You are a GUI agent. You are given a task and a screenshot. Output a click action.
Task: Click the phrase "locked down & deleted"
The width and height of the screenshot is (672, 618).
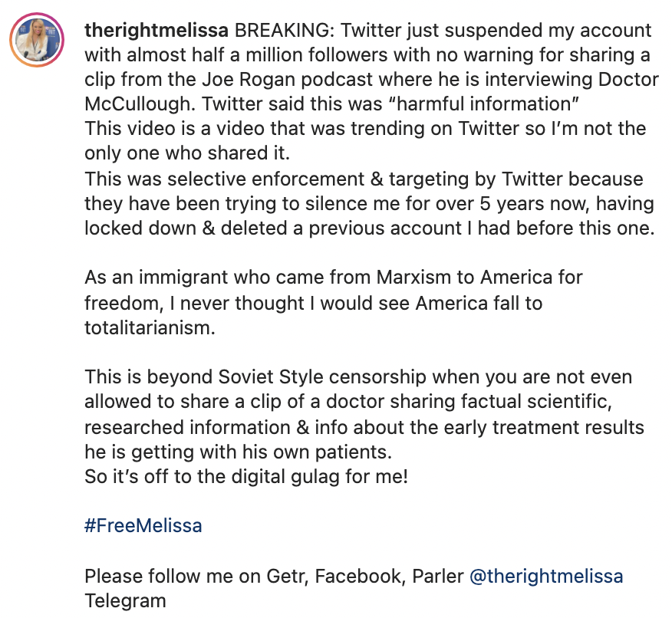[186, 228]
